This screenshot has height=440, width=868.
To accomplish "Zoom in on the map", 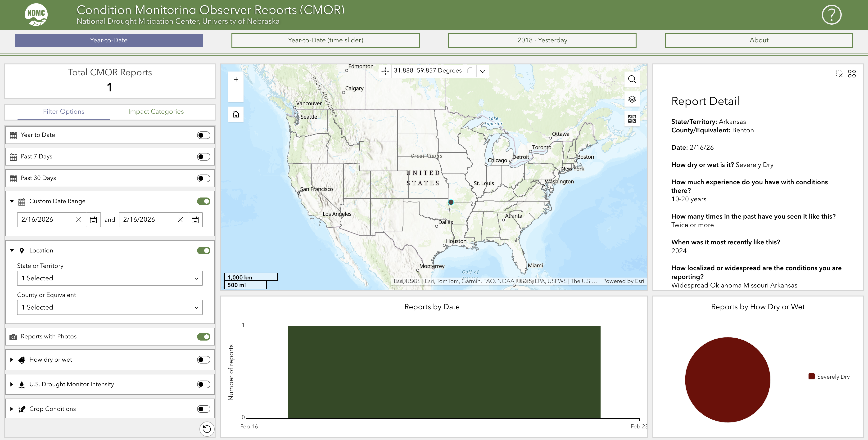I will [x=236, y=80].
